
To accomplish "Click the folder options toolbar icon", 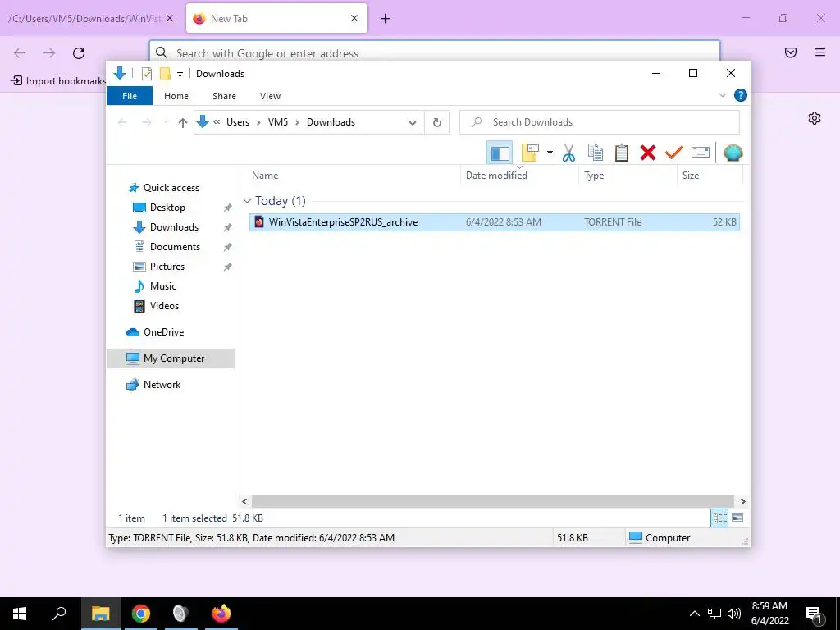I will [x=530, y=153].
